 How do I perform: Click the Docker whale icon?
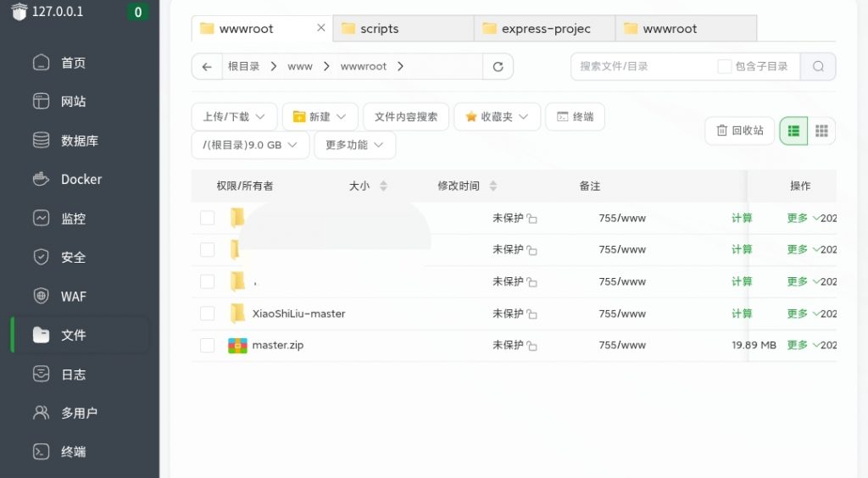[41, 179]
